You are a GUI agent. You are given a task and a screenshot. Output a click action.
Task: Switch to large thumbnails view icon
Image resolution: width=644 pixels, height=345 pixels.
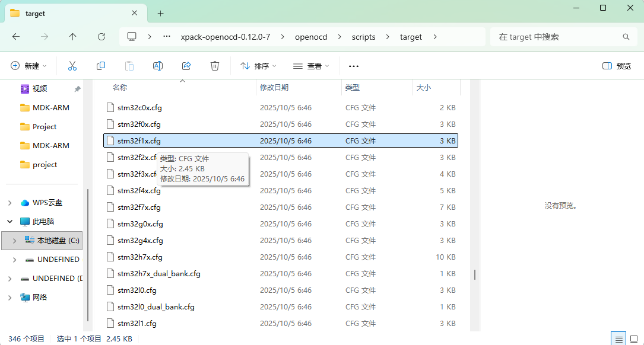tap(634, 339)
